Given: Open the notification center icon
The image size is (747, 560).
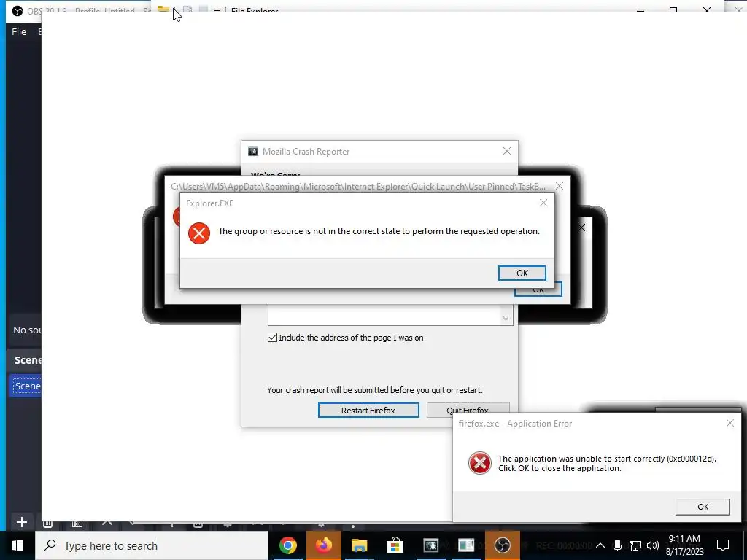Looking at the screenshot, I should (723, 545).
